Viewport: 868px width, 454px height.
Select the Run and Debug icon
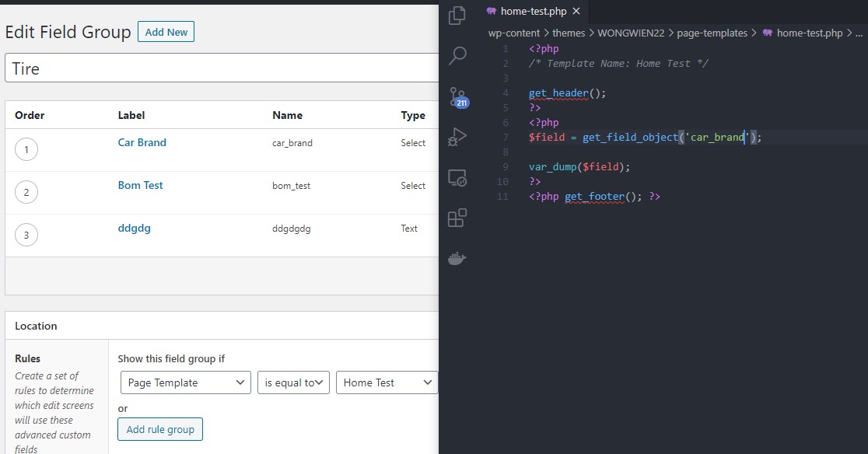point(456,137)
